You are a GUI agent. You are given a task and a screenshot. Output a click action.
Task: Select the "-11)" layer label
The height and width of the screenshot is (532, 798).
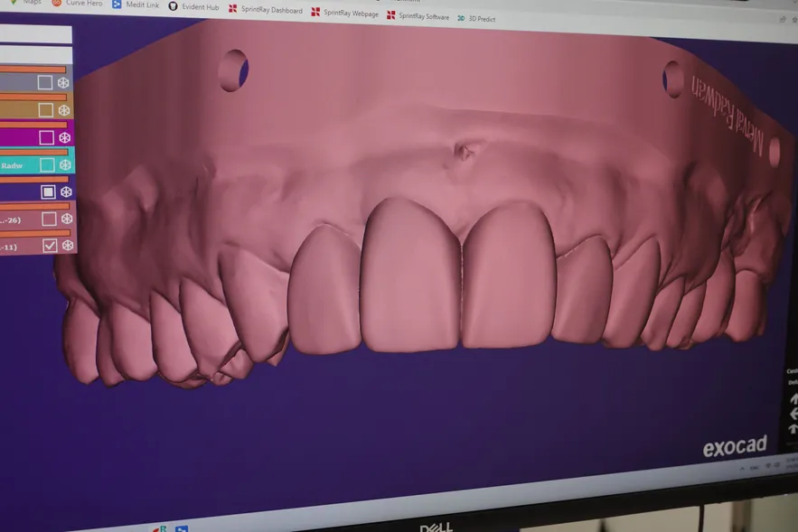click(x=9, y=247)
